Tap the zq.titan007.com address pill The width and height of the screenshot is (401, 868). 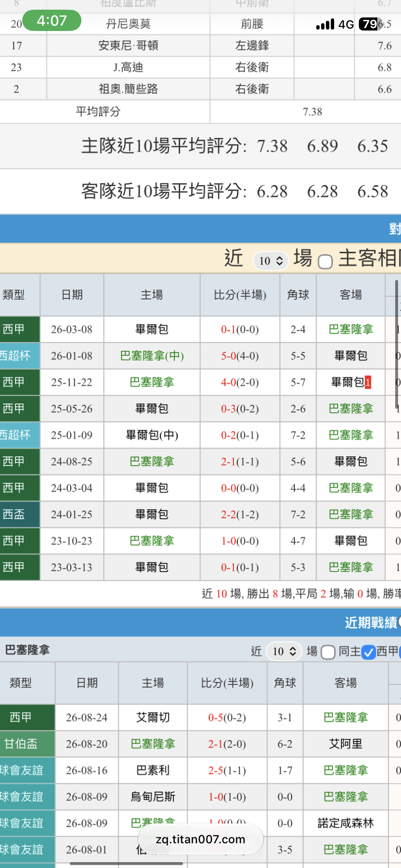click(x=200, y=839)
